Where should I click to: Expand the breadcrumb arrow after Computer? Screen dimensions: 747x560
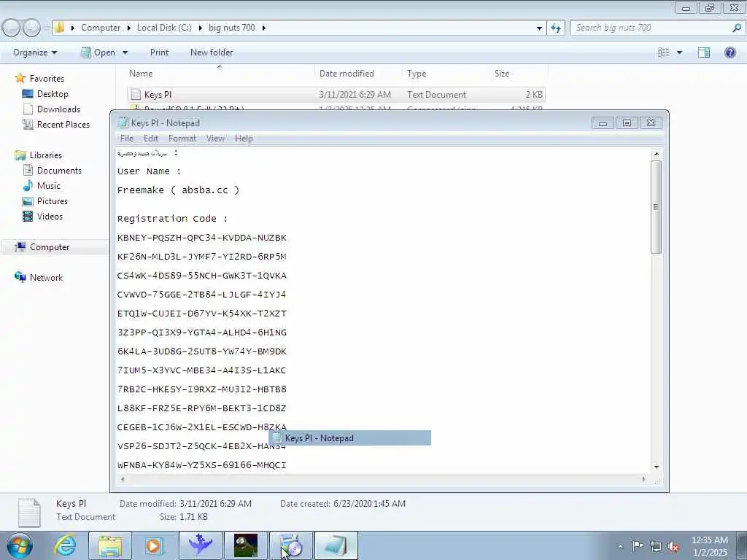pyautogui.click(x=128, y=28)
